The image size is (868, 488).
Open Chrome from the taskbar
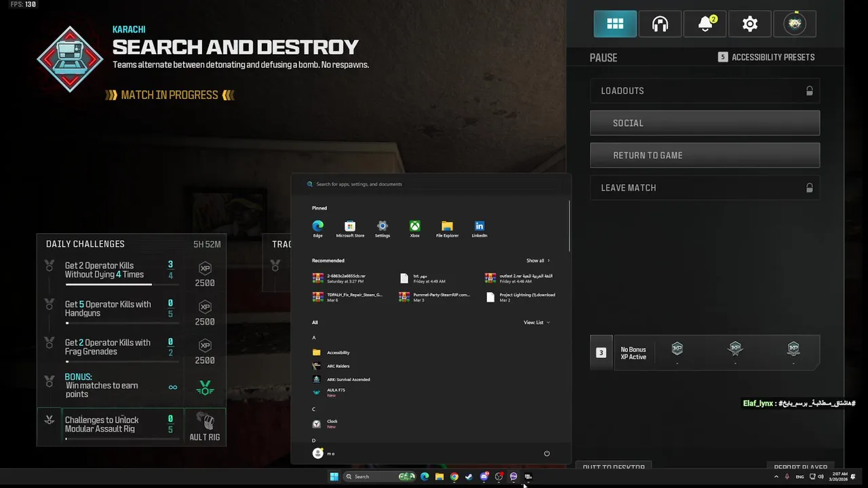coord(454,476)
